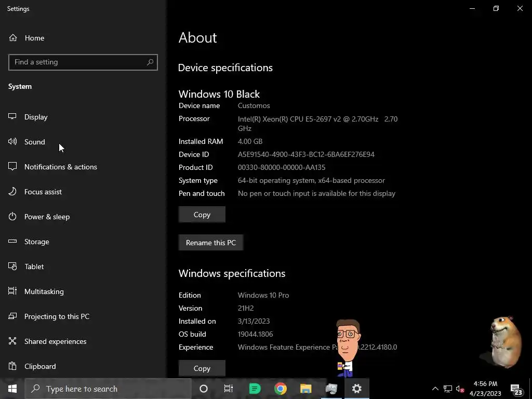Show hidden system tray icons
532x399 pixels.
[x=435, y=389]
